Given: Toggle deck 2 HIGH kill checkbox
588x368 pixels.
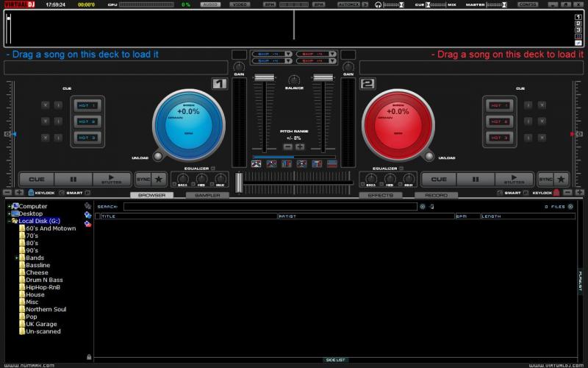Looking at the screenshot, I should (x=401, y=185).
